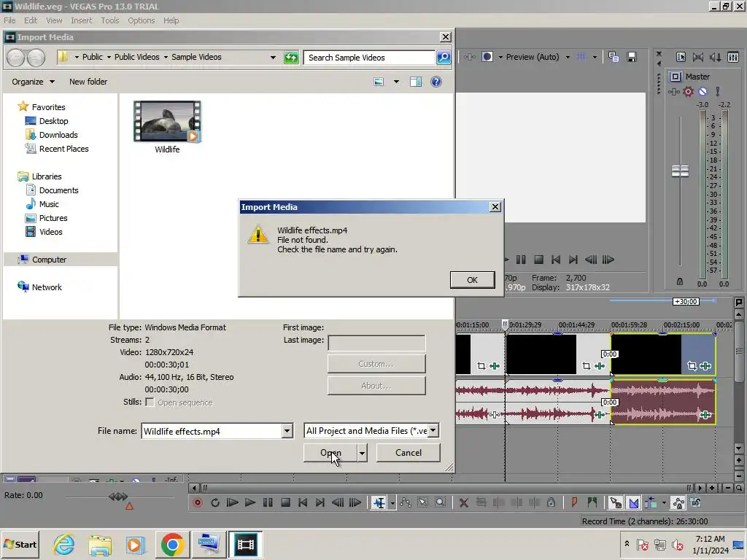Insert a region with the green flags icon

(592, 502)
